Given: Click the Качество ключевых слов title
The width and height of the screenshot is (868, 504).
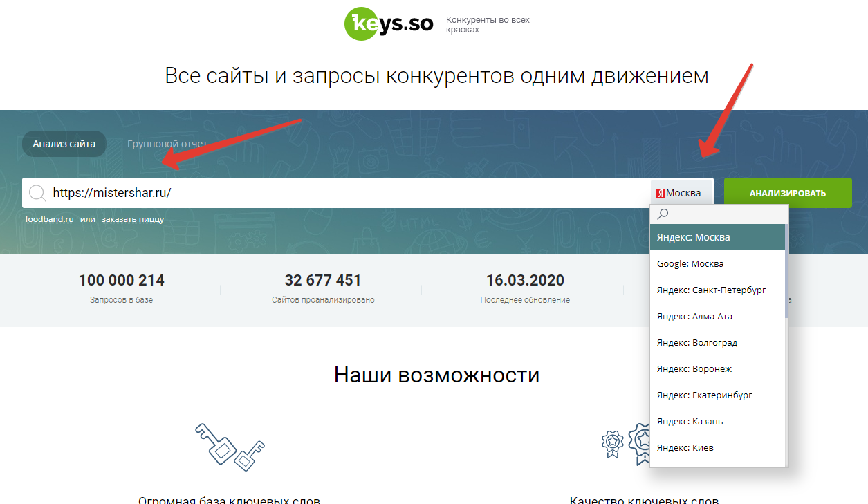Looking at the screenshot, I should pos(644,500).
